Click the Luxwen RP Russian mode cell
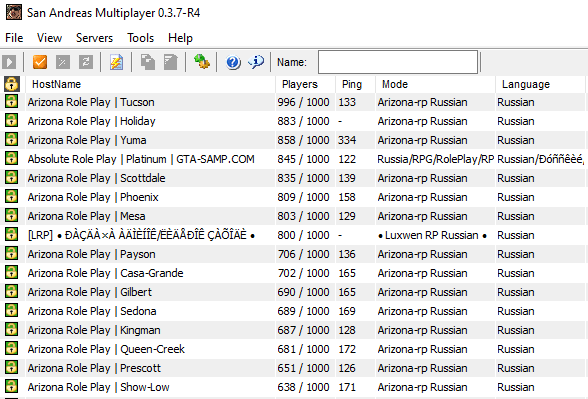This screenshot has height=399, width=588. pos(432,235)
